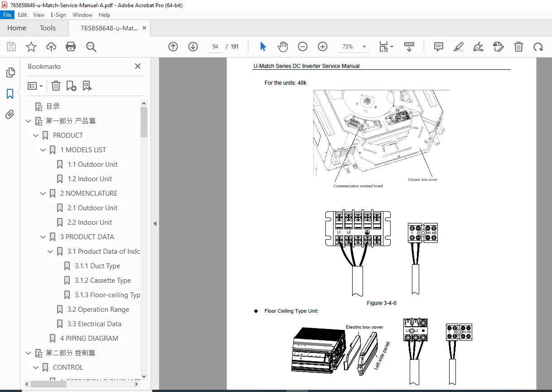
Task: Collapse the 2 NOMENCLATURE node
Action: [43, 194]
